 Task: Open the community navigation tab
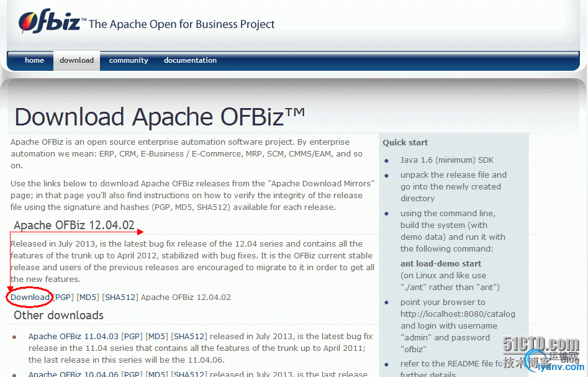[x=129, y=60]
